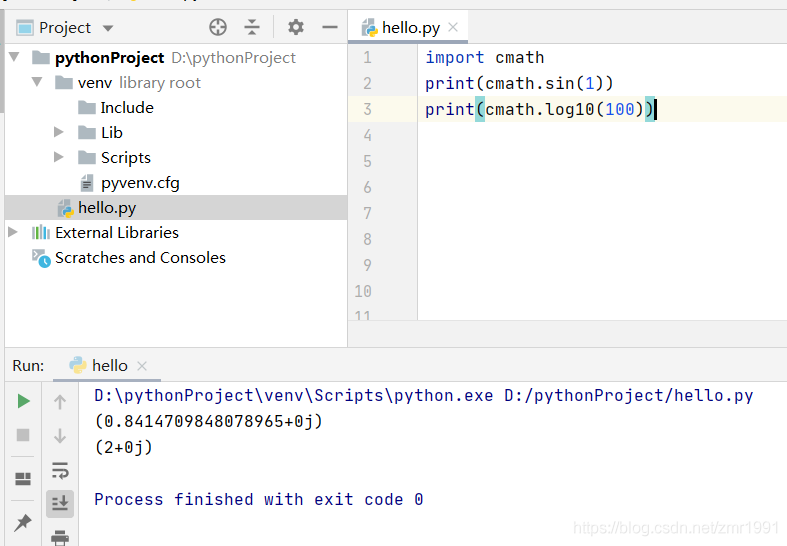This screenshot has width=787, height=546.
Task: Click the Print icon in Run console
Action: click(60, 537)
